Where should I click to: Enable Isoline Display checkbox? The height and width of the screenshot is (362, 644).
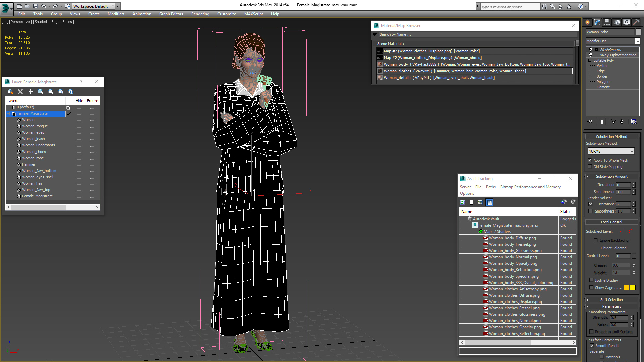(591, 280)
